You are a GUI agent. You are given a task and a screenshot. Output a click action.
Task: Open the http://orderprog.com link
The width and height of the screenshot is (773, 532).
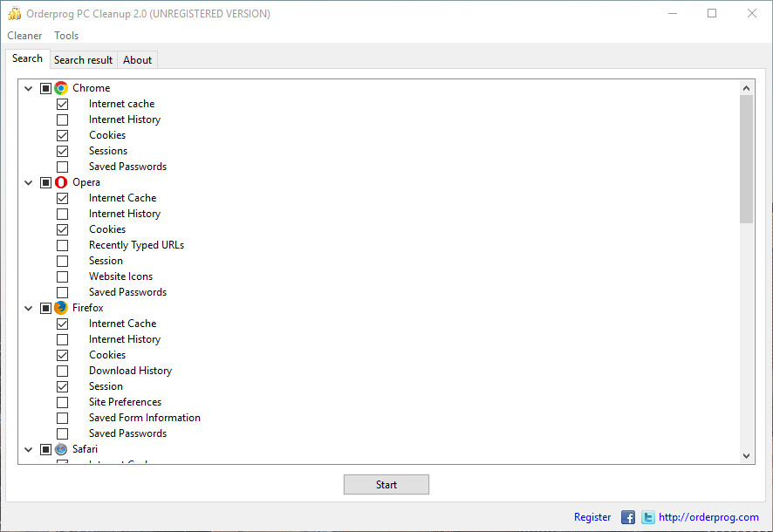(x=709, y=517)
